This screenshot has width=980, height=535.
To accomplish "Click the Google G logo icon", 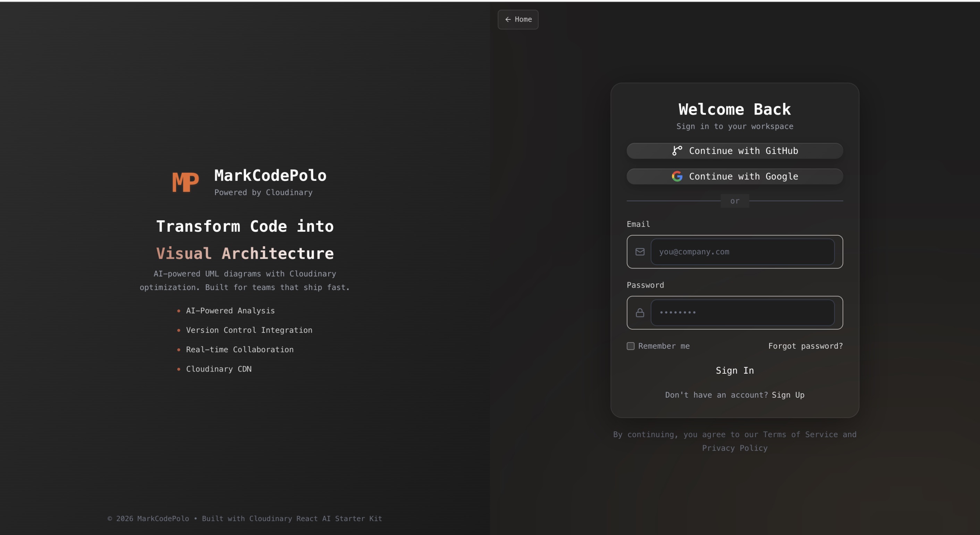I will pos(677,177).
